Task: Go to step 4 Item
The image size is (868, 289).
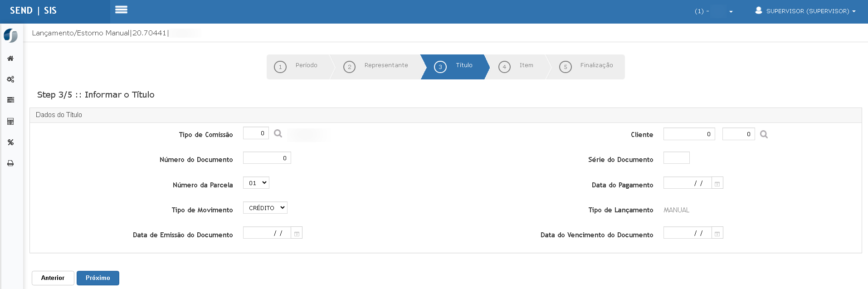Action: [x=517, y=67]
